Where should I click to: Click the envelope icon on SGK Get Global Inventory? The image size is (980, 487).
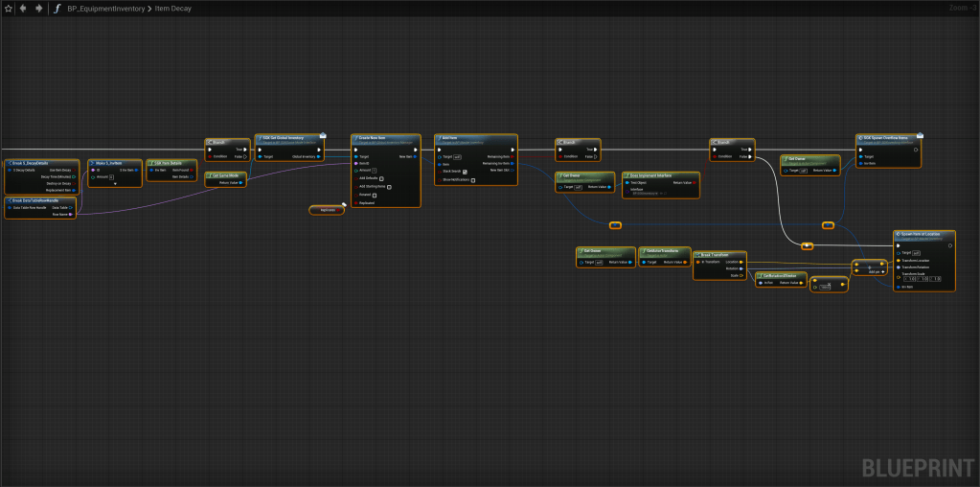click(x=324, y=135)
